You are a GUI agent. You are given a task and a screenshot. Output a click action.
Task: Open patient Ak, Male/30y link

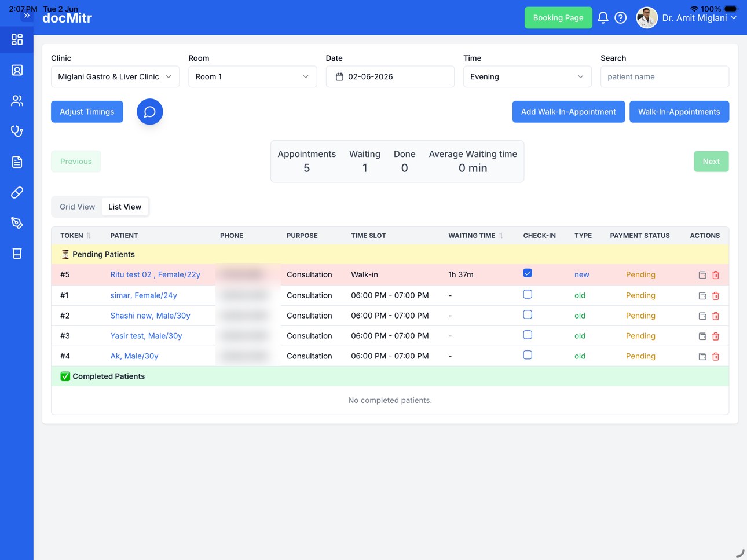(x=134, y=356)
